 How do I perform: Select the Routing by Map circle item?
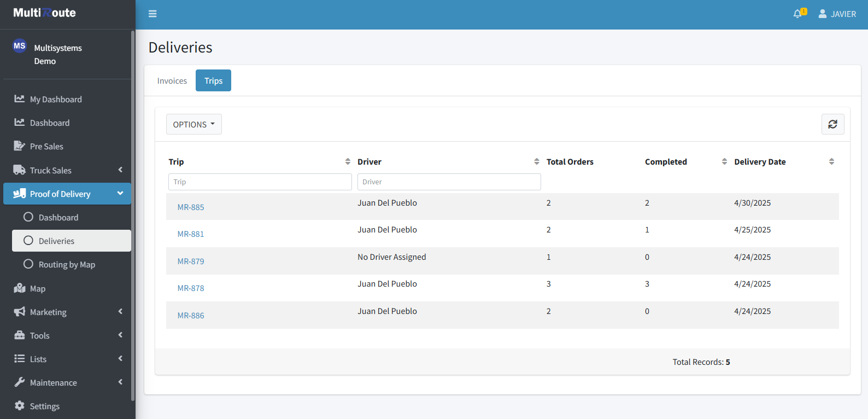point(28,264)
